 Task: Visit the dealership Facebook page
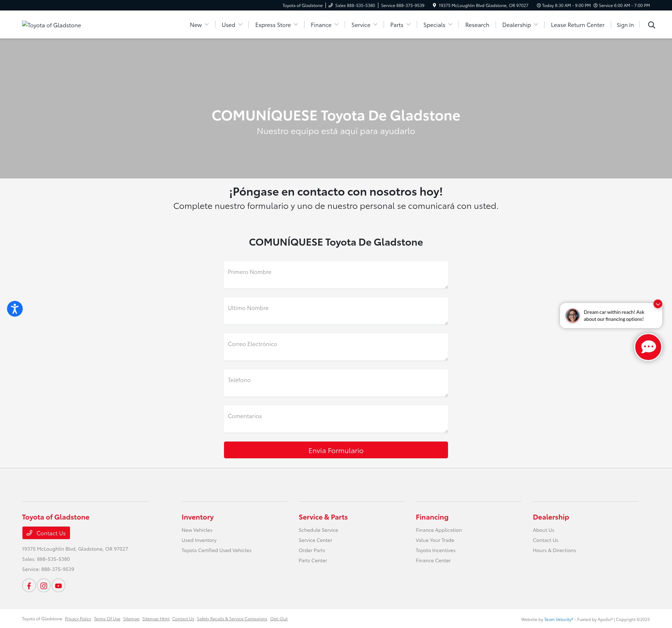coord(29,585)
